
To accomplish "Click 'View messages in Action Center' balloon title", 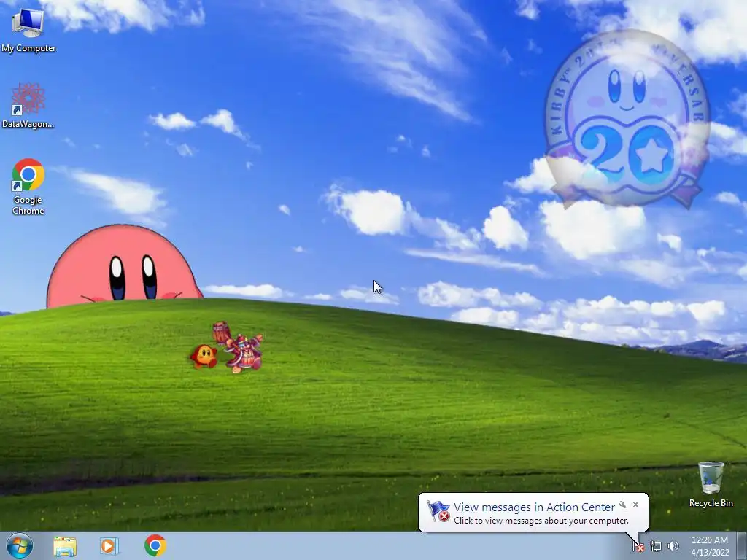I will tap(534, 507).
